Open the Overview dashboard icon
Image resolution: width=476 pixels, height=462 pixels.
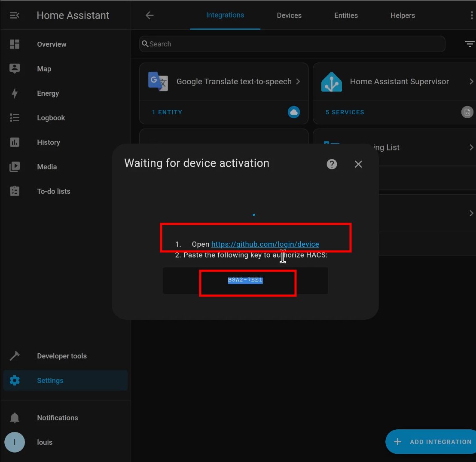[x=15, y=44]
